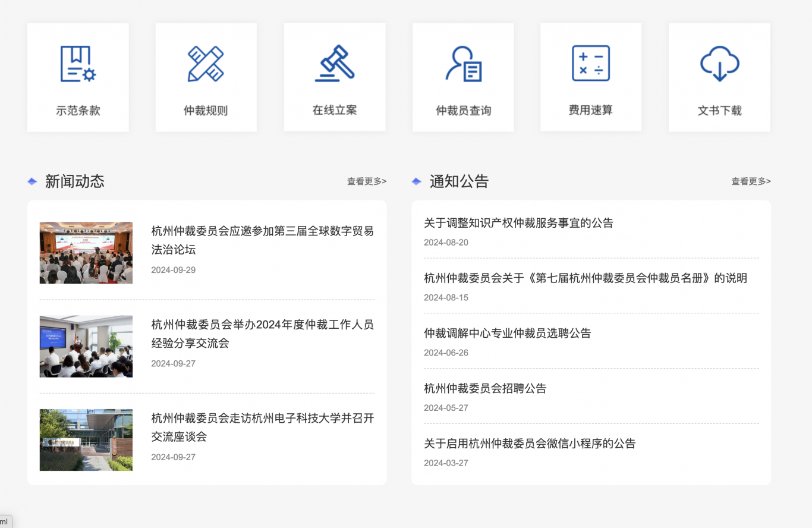Click the 仲裁规则 pencil-ruler icon
Screen dimensions: 812x528
pos(206,64)
